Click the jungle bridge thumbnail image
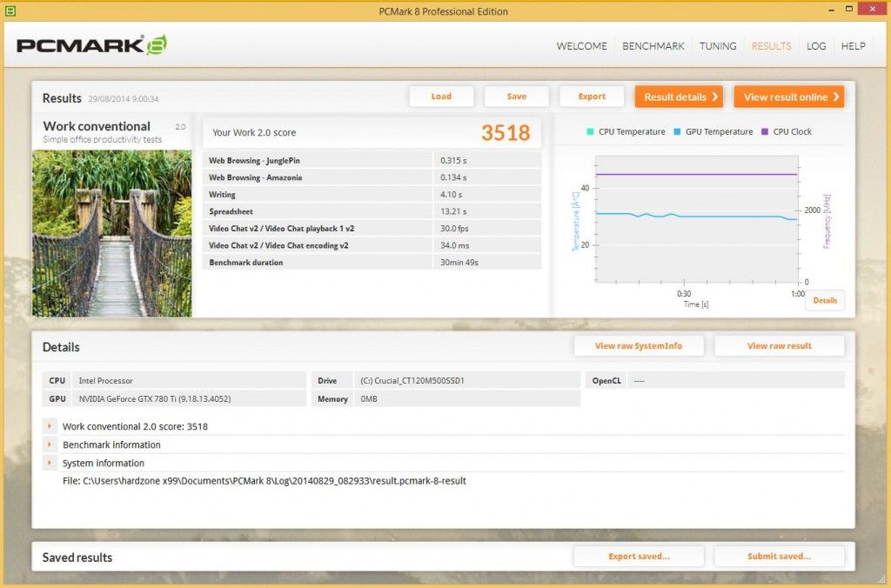This screenshot has height=588, width=891. coord(112,233)
